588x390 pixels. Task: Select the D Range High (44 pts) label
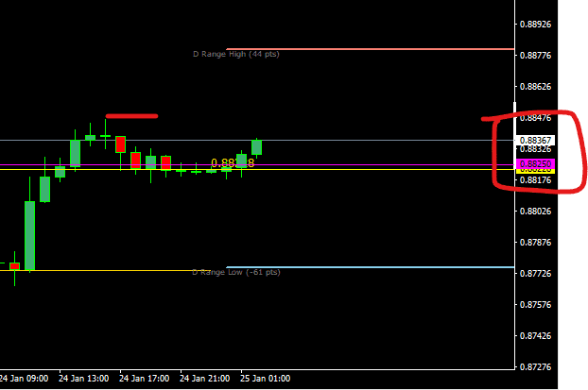point(236,55)
